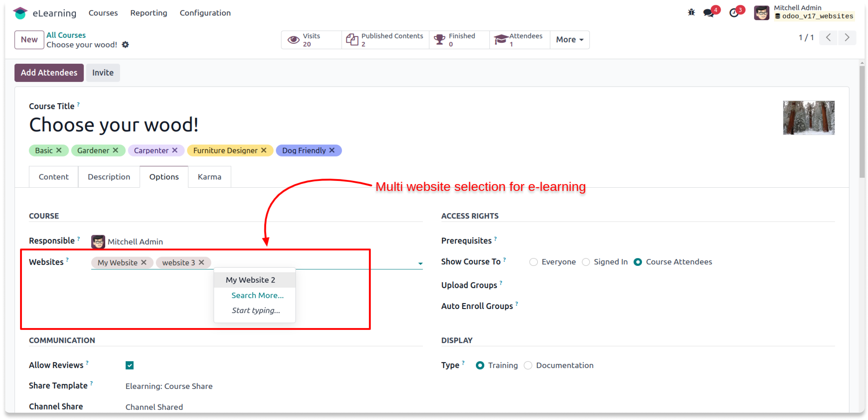Open the Reporting menu
868x420 pixels.
coord(149,13)
